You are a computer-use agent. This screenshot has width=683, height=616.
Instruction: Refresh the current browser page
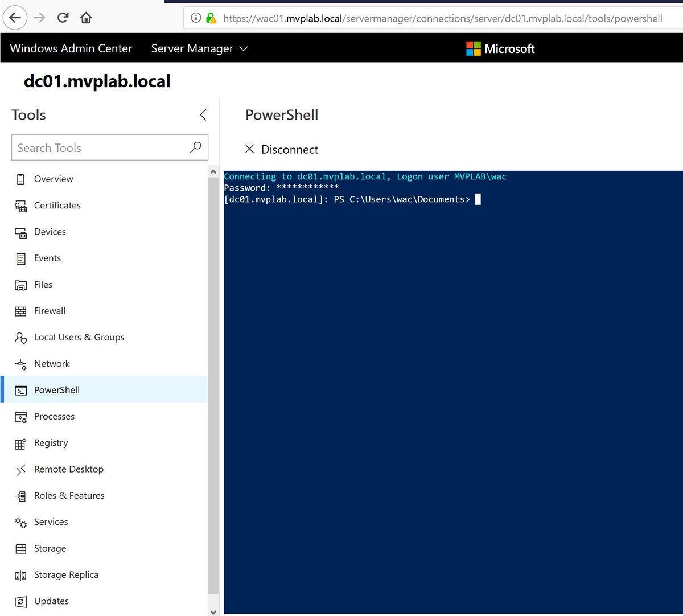pos(63,17)
